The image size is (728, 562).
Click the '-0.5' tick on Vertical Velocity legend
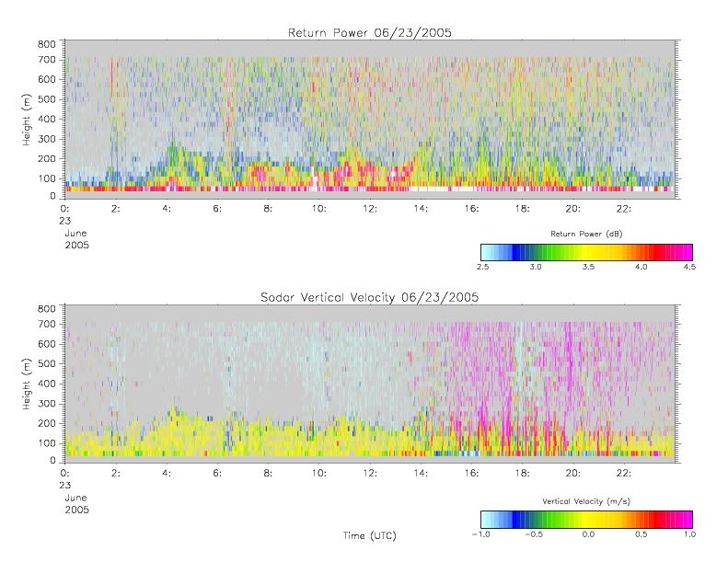click(x=534, y=534)
